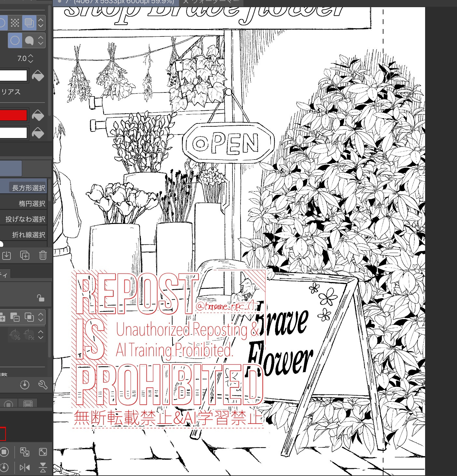Open the top white color swatch
This screenshot has height=476, width=457.
[14, 76]
